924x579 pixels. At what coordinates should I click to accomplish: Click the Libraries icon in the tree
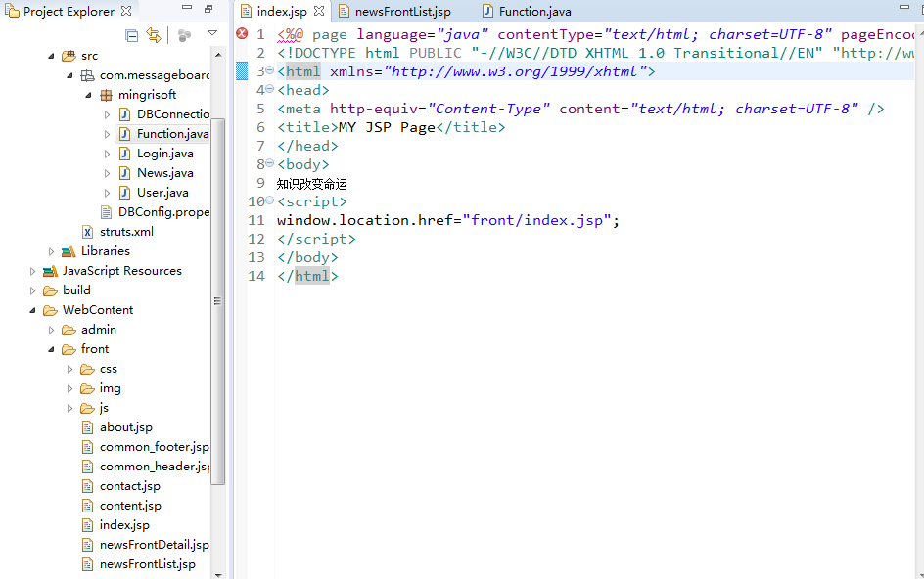pyautogui.click(x=69, y=251)
